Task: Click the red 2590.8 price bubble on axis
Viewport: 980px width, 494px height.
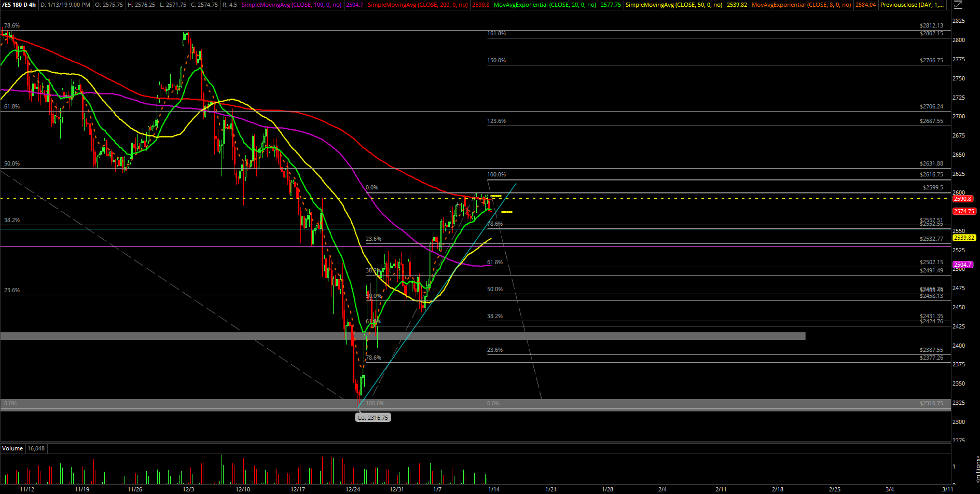Action: (x=963, y=199)
